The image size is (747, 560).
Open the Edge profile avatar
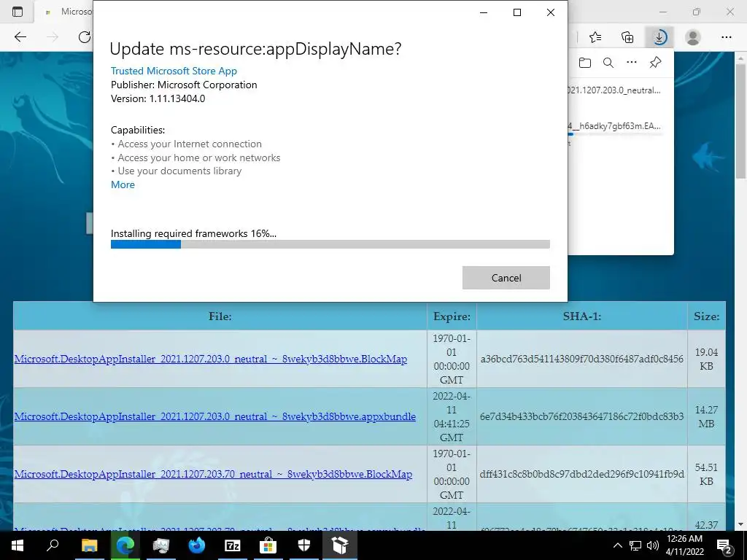click(x=693, y=37)
